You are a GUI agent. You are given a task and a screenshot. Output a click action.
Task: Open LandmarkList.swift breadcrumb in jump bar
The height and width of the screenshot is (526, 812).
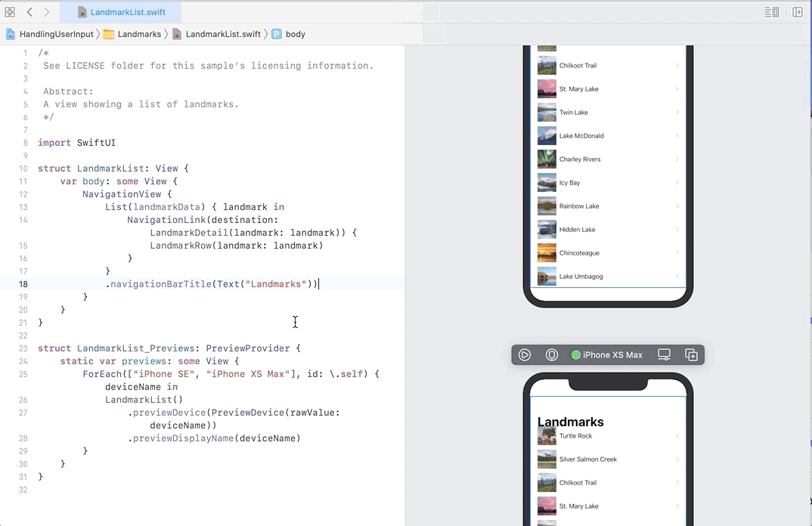coord(216,34)
